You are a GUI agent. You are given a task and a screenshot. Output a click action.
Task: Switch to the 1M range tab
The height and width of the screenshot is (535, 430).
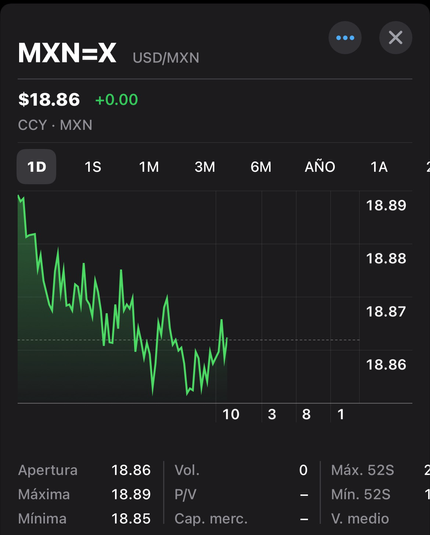tap(149, 167)
